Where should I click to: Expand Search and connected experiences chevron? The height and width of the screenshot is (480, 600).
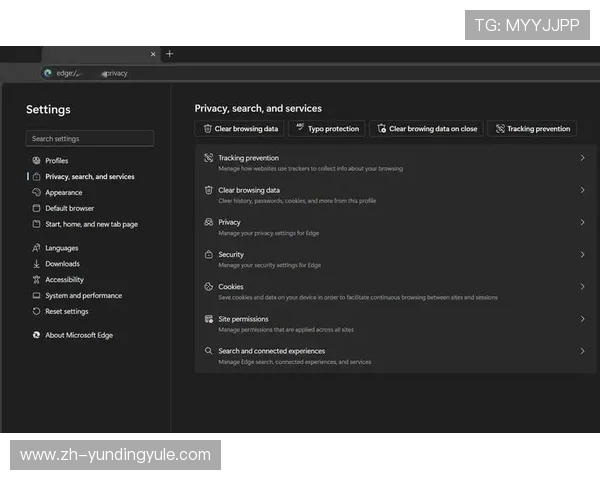click(582, 351)
